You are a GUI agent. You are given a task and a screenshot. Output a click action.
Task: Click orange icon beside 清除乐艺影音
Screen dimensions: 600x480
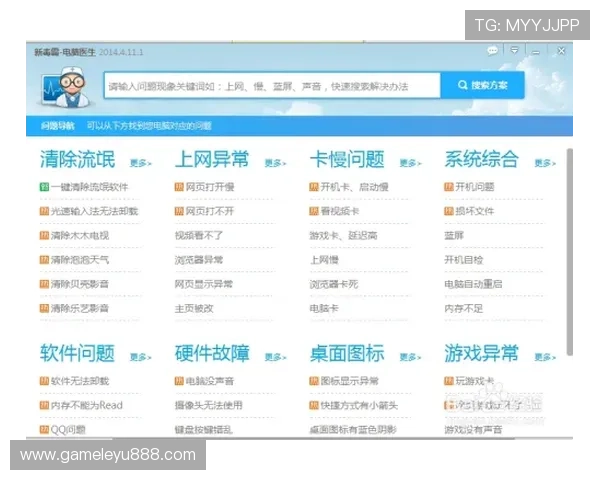pos(44,308)
